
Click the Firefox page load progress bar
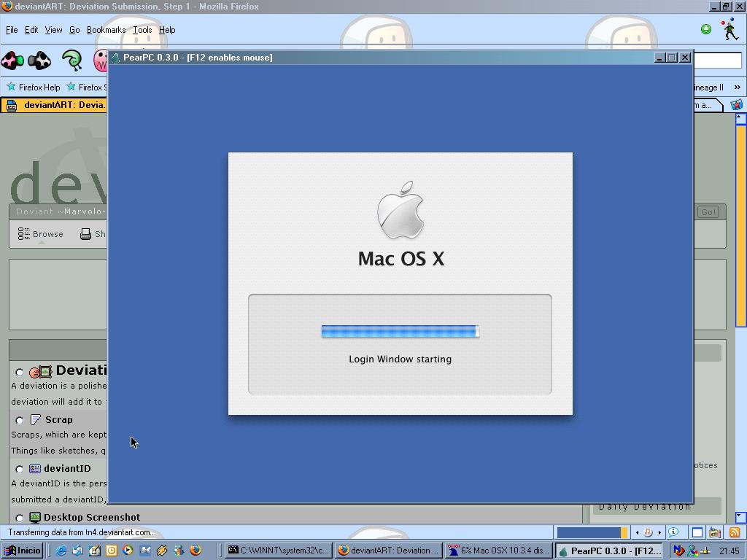point(592,532)
